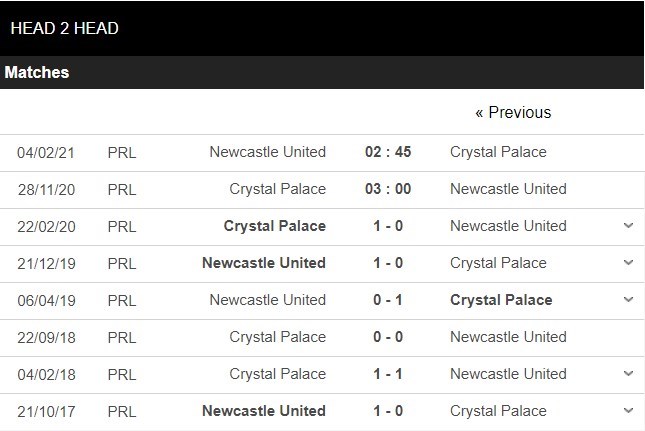Click the 0 - 0 score on 22/09/18
The width and height of the screenshot is (645, 431).
click(x=388, y=337)
